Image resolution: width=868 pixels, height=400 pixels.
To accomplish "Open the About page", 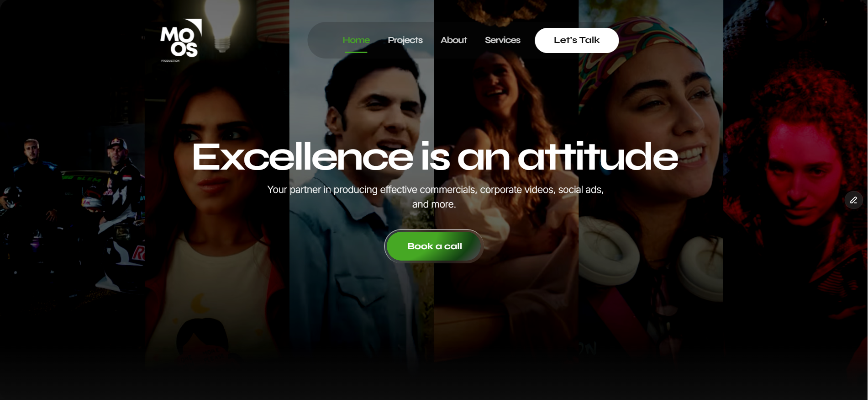I will (453, 40).
